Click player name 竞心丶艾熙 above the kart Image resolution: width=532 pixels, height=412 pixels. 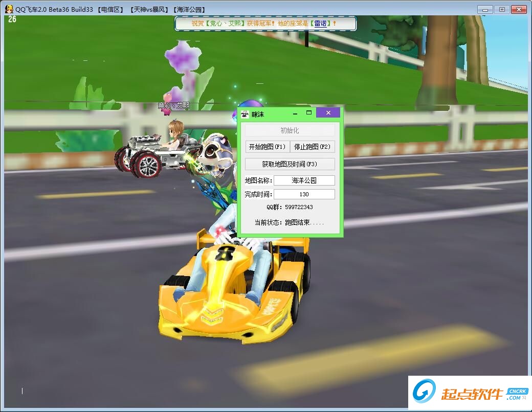point(173,106)
